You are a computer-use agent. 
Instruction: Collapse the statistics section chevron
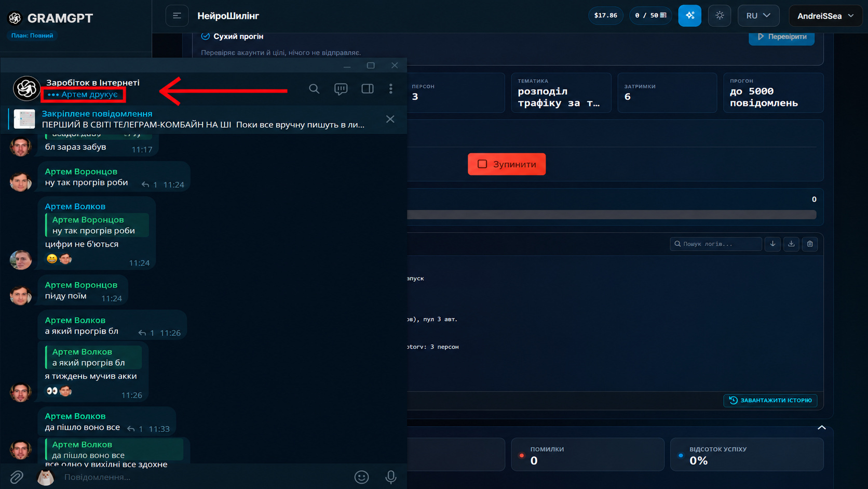pos(822,428)
